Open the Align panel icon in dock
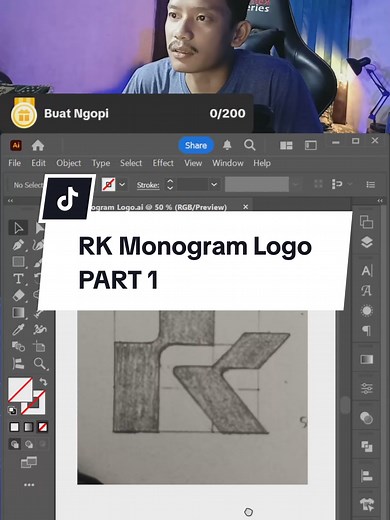The image size is (390, 520). point(366,476)
